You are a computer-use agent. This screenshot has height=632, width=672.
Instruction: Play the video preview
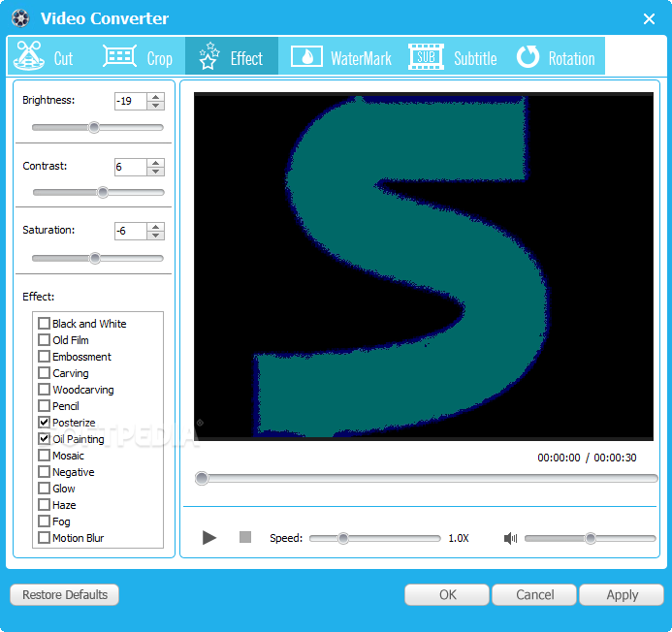pos(209,537)
